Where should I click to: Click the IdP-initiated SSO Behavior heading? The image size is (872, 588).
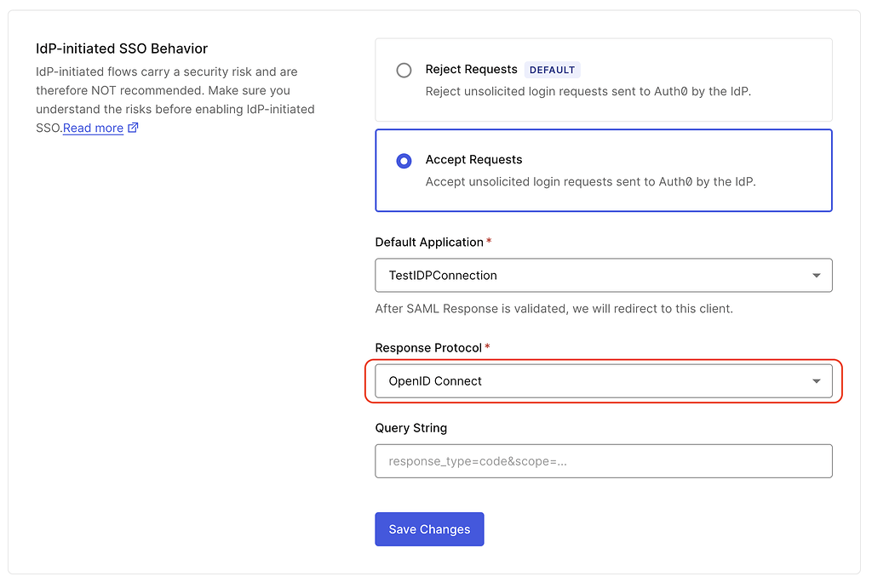[122, 49]
